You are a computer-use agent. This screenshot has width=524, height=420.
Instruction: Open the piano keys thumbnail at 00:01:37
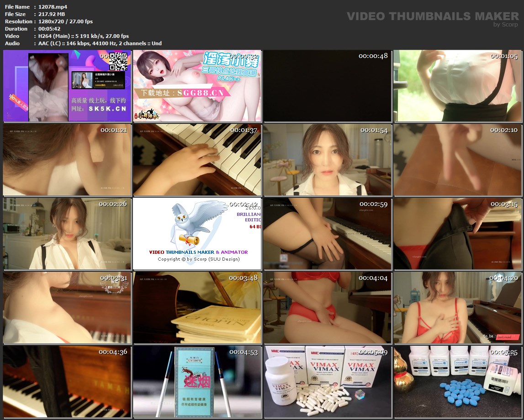(197, 160)
